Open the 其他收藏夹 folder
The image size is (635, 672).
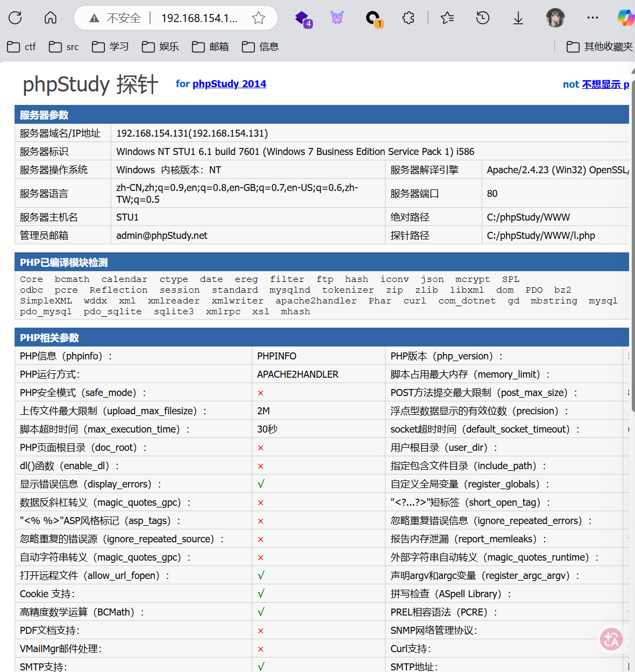point(600,47)
